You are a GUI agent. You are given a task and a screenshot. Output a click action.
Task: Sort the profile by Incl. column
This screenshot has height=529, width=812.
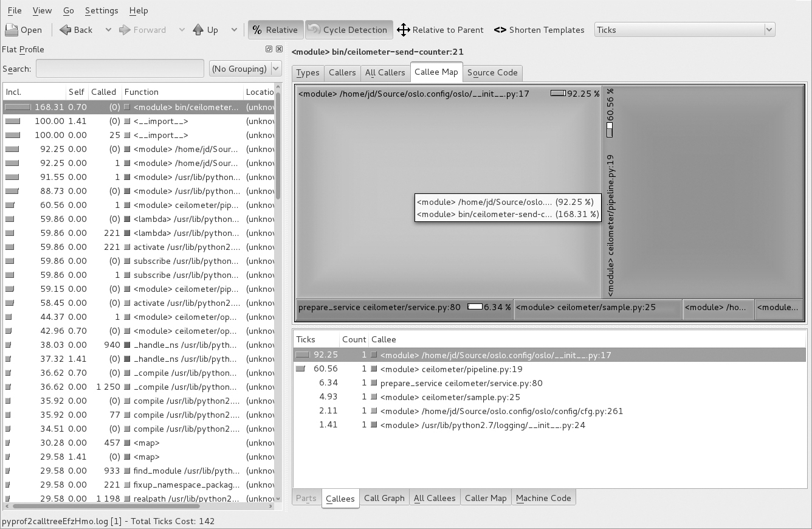pyautogui.click(x=14, y=92)
